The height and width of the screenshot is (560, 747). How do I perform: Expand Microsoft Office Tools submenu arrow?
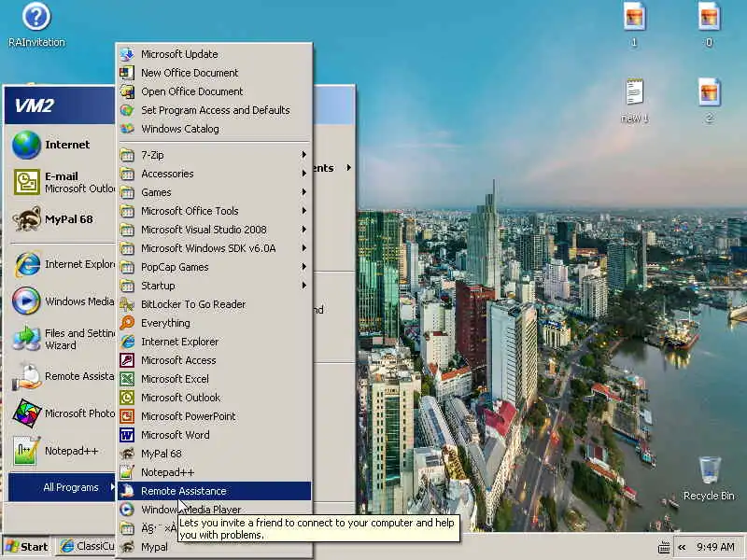[304, 211]
